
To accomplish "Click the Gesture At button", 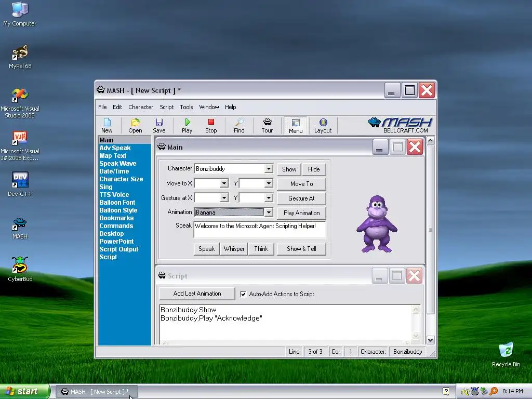I will click(x=302, y=198).
